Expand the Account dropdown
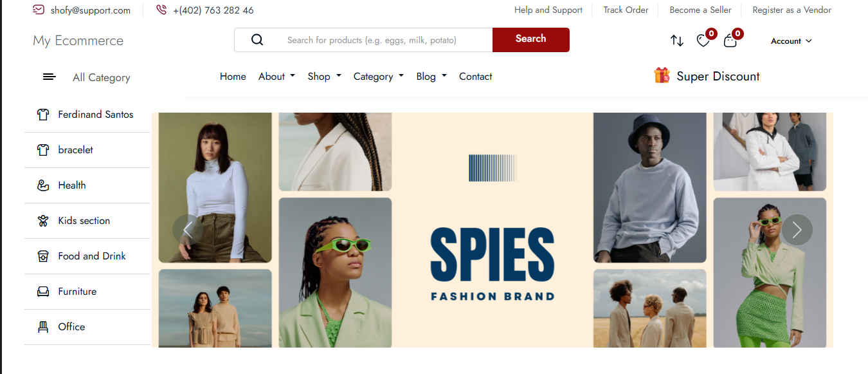 [x=791, y=41]
